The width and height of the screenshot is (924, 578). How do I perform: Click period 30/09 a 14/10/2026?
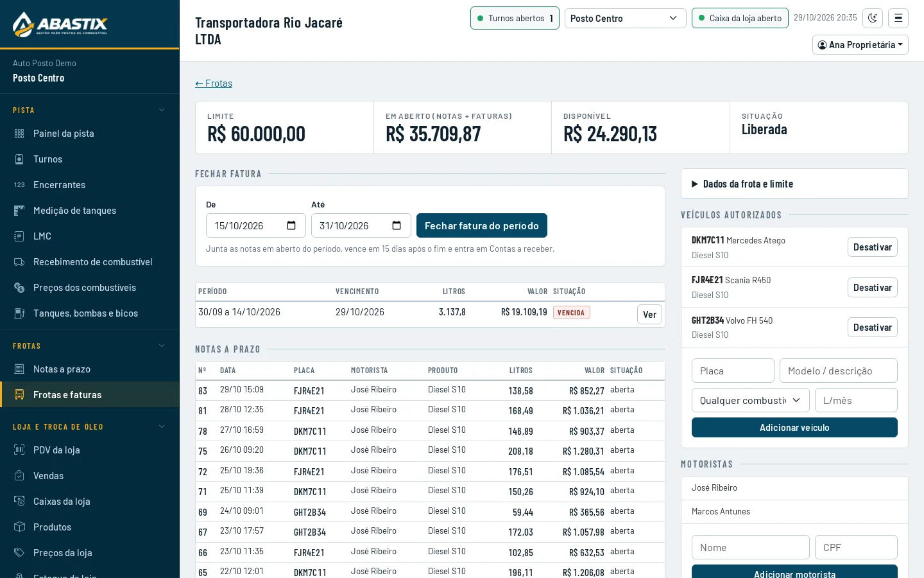click(x=239, y=312)
